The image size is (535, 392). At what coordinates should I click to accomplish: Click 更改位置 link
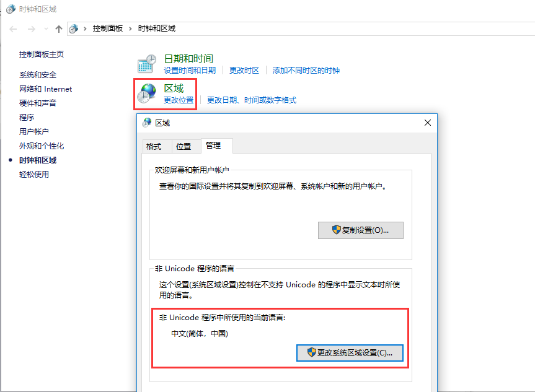click(x=179, y=100)
